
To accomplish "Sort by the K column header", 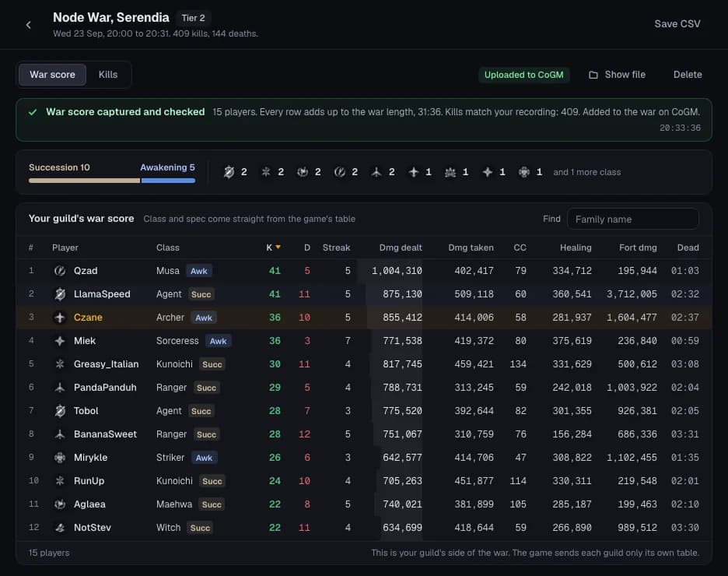I will pos(273,248).
